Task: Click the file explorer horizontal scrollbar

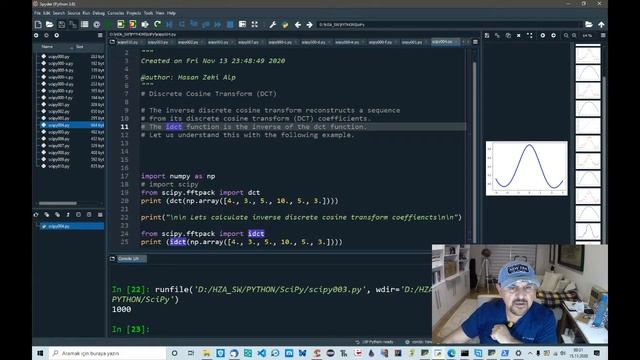Action: click(x=58, y=203)
